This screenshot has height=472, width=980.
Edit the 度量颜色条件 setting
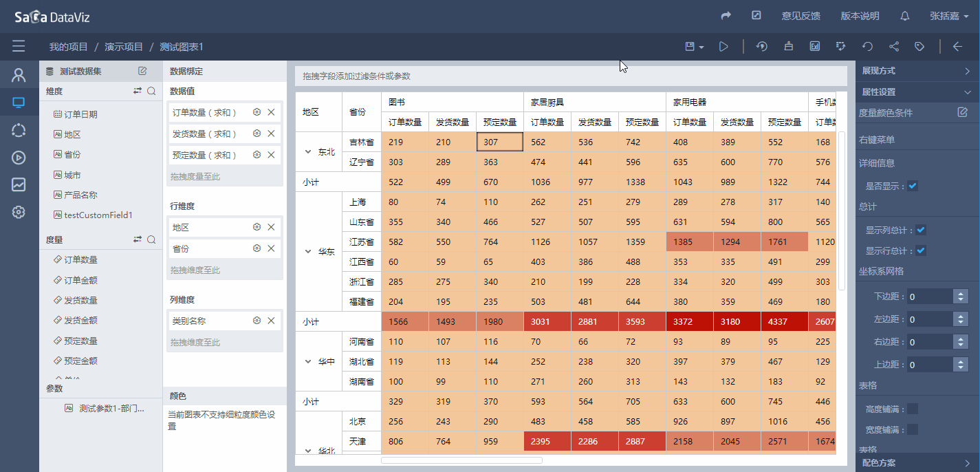tap(963, 112)
